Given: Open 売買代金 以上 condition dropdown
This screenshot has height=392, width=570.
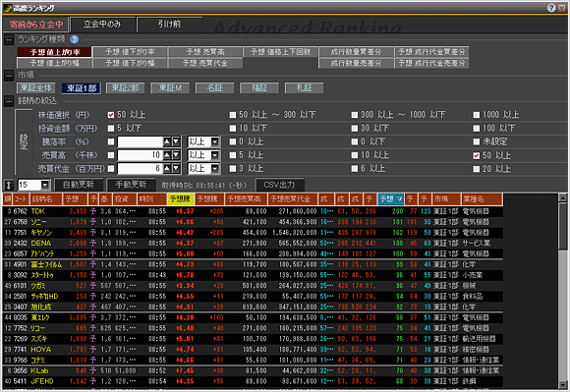Looking at the screenshot, I should click(x=215, y=169).
